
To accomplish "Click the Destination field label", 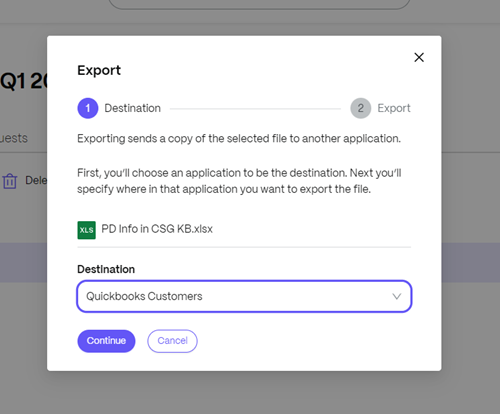I will pos(106,269).
